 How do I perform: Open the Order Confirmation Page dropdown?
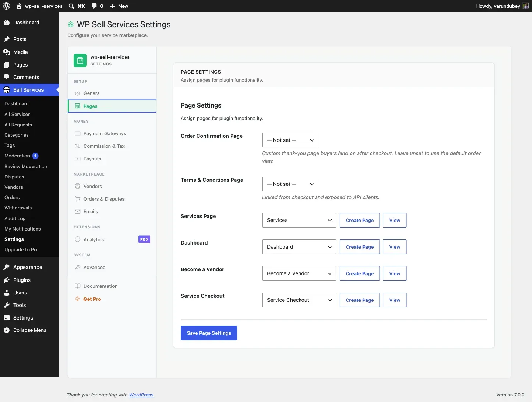[290, 140]
